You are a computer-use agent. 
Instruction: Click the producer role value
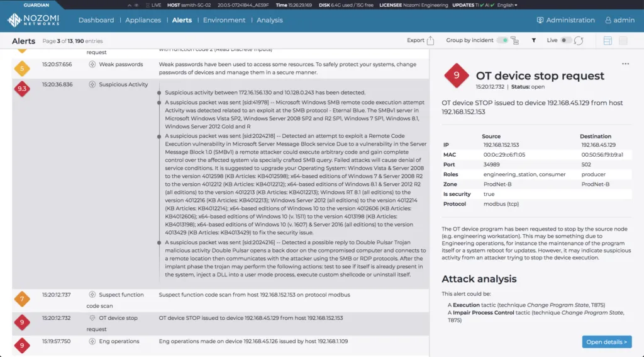pos(594,174)
